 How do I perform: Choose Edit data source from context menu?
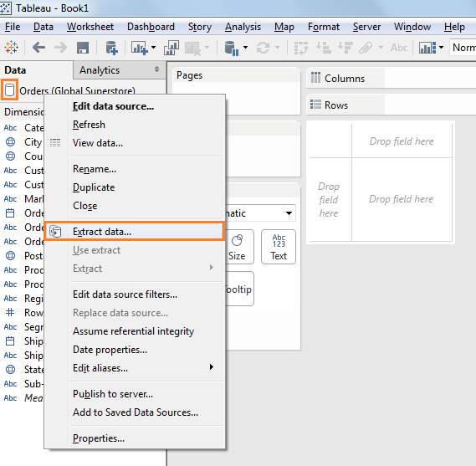[135, 106]
